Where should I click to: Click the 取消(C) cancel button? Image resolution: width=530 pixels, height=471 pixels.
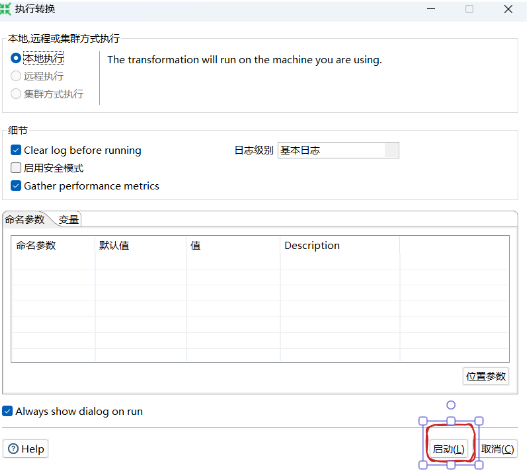pyautogui.click(x=498, y=449)
